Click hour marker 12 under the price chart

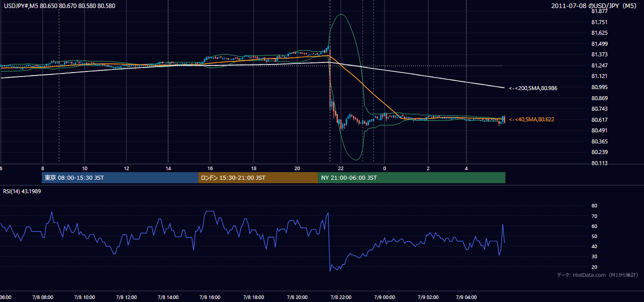tap(126, 168)
